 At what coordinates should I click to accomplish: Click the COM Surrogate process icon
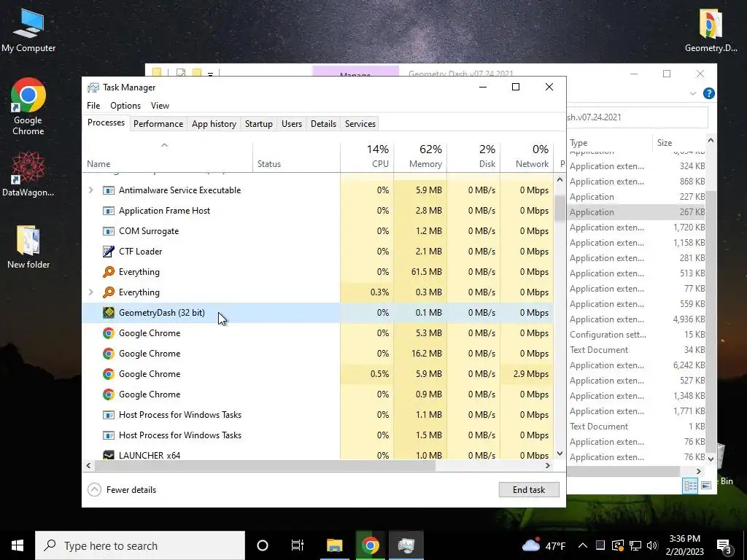[109, 231]
